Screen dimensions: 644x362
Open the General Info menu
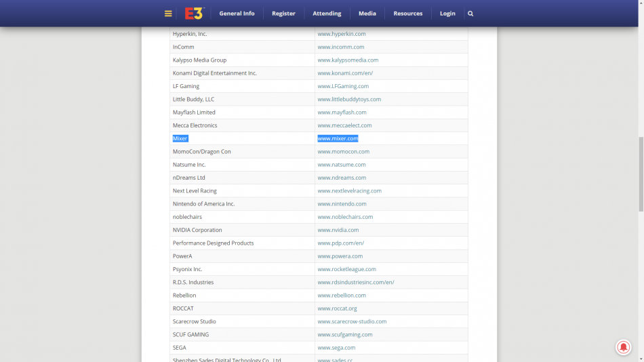(x=237, y=14)
